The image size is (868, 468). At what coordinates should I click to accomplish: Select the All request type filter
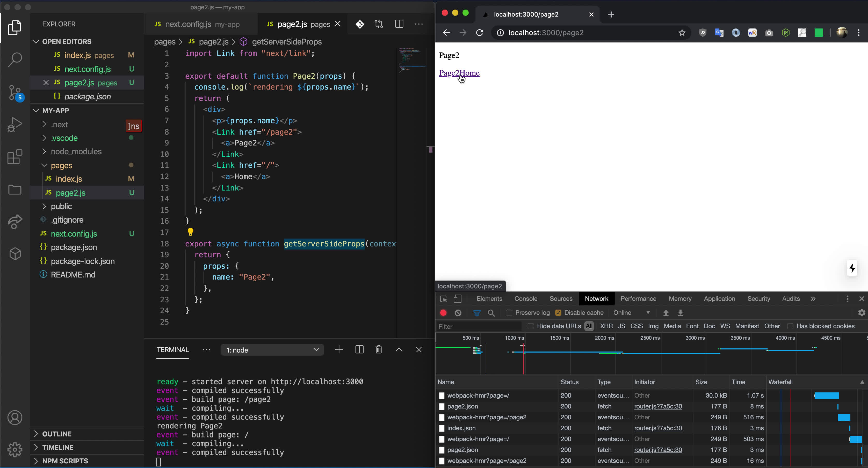click(589, 326)
